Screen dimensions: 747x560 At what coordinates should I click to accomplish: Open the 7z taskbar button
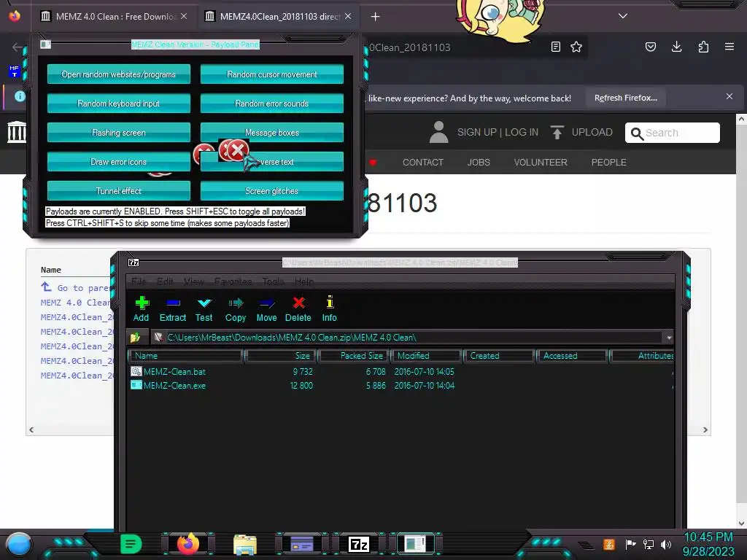click(359, 544)
